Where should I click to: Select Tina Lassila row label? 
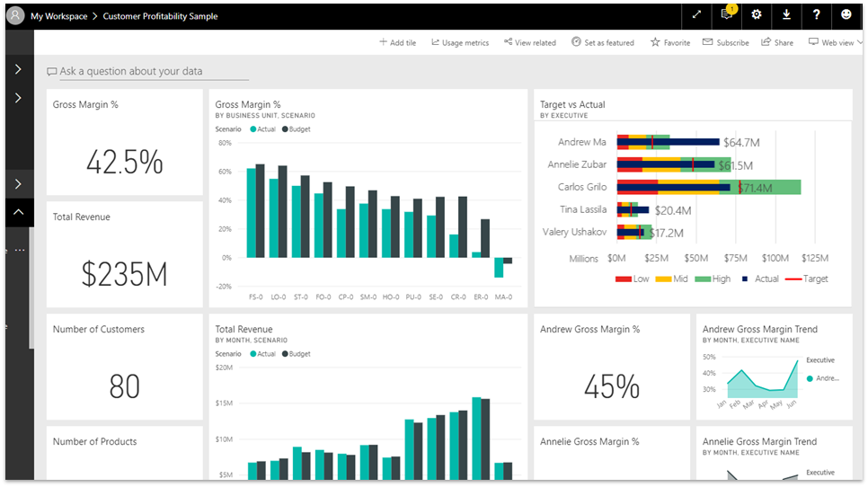583,209
